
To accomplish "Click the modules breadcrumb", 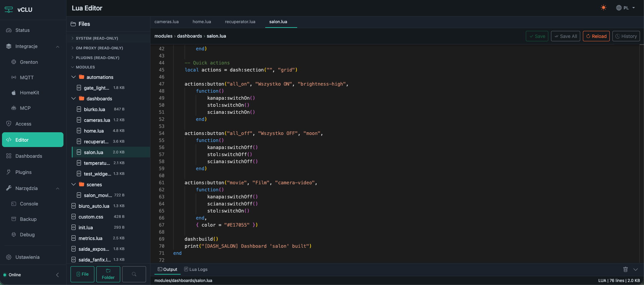I will click(164, 36).
